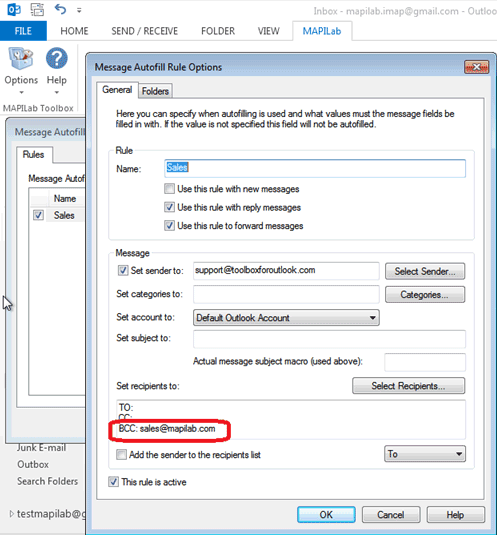Screen dimensions: 497x535
Task: Confirm with the OK button
Action: tap(326, 515)
